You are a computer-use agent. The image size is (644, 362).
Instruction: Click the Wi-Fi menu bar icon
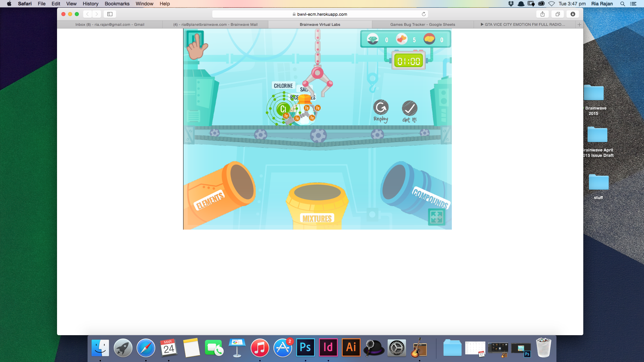coord(551,4)
